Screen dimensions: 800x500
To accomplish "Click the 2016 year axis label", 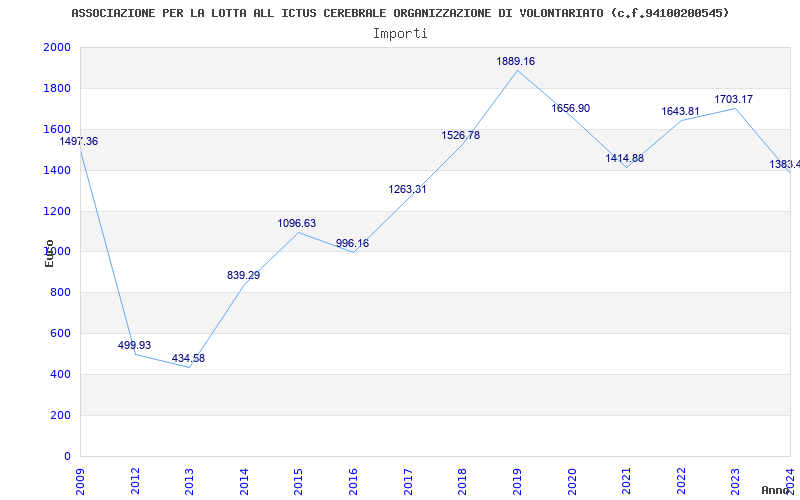I will (x=354, y=481).
